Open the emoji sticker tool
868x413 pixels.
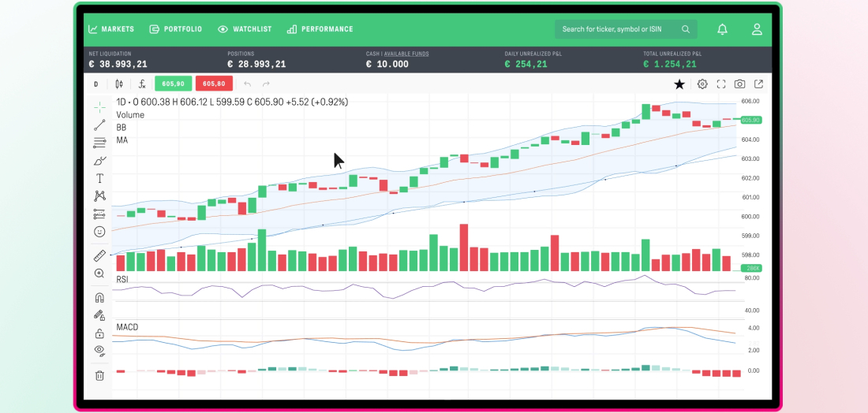coord(99,232)
